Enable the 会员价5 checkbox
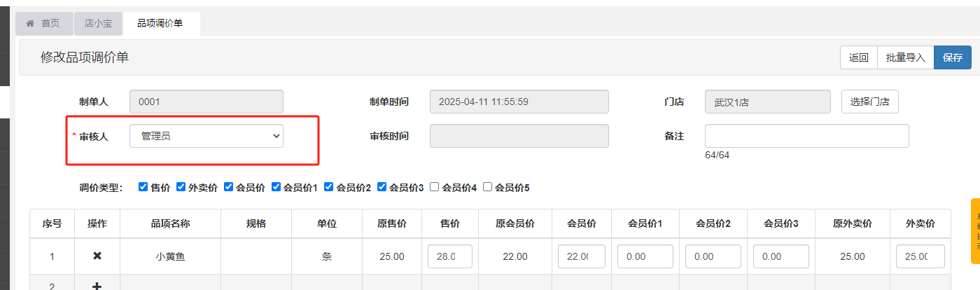 click(x=488, y=187)
